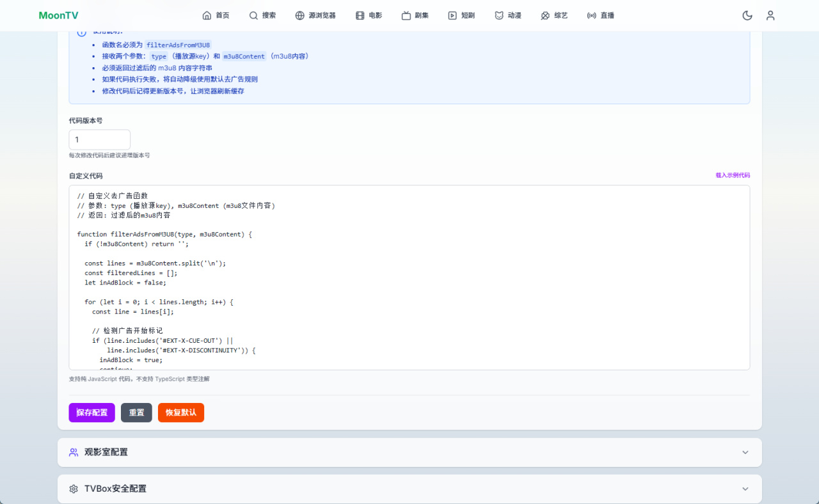Click the MoonTV logo link
The width and height of the screenshot is (819, 504).
coord(58,15)
